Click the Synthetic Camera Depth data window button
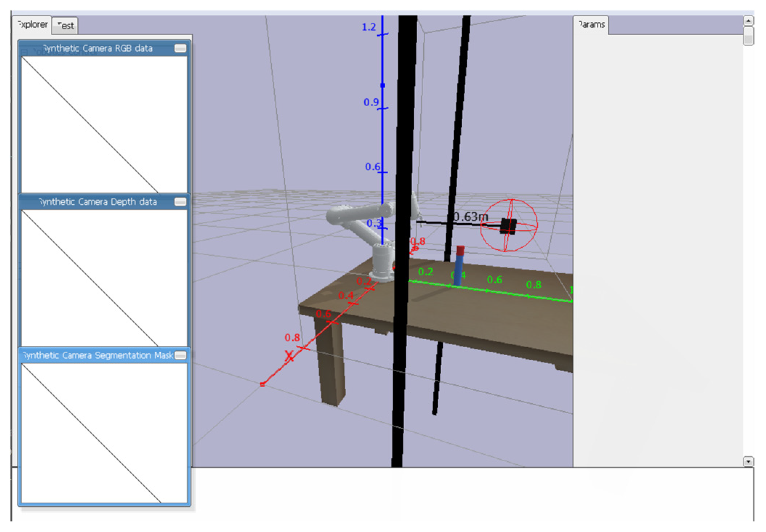This screenshot has width=766, height=532. pos(180,202)
